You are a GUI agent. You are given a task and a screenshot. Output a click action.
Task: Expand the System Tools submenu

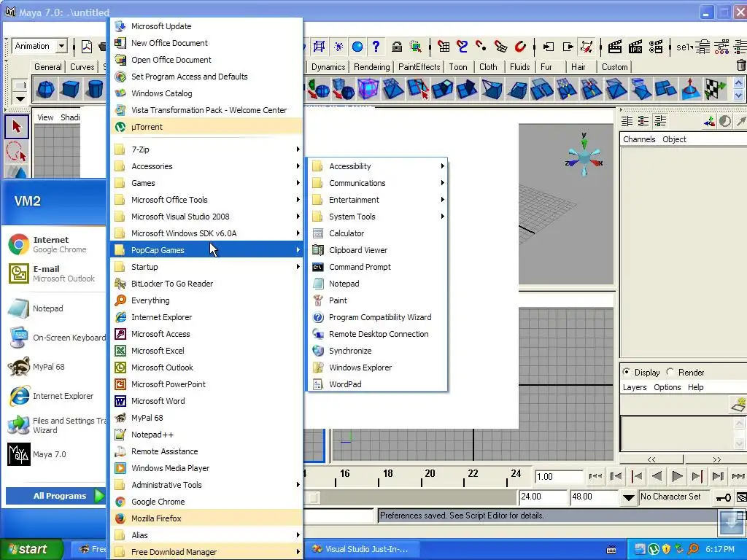pos(378,216)
